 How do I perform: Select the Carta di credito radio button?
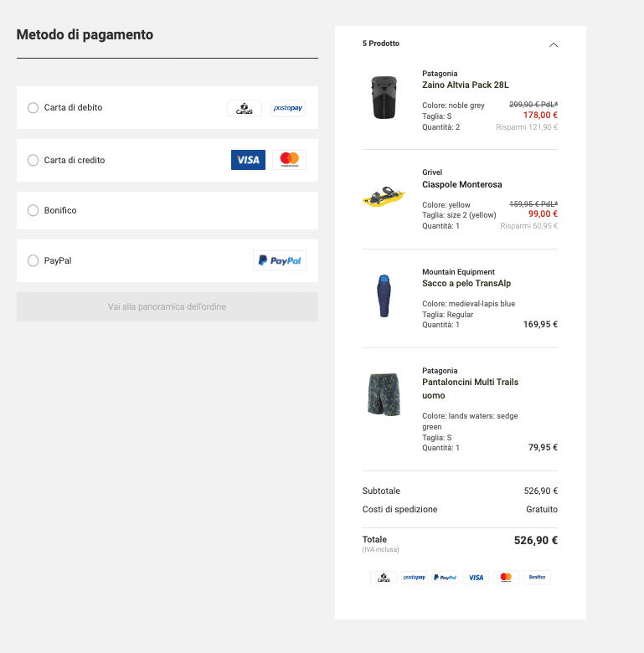coord(33,160)
